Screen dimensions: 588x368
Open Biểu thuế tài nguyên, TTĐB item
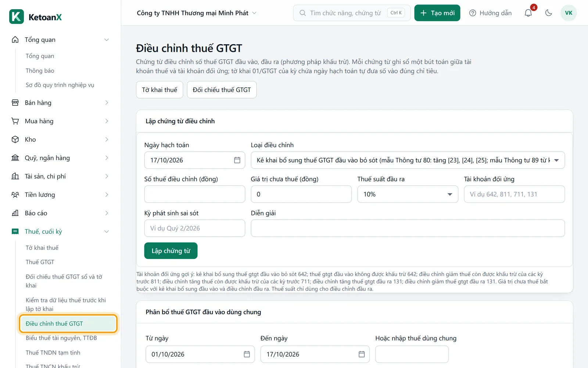[61, 338]
